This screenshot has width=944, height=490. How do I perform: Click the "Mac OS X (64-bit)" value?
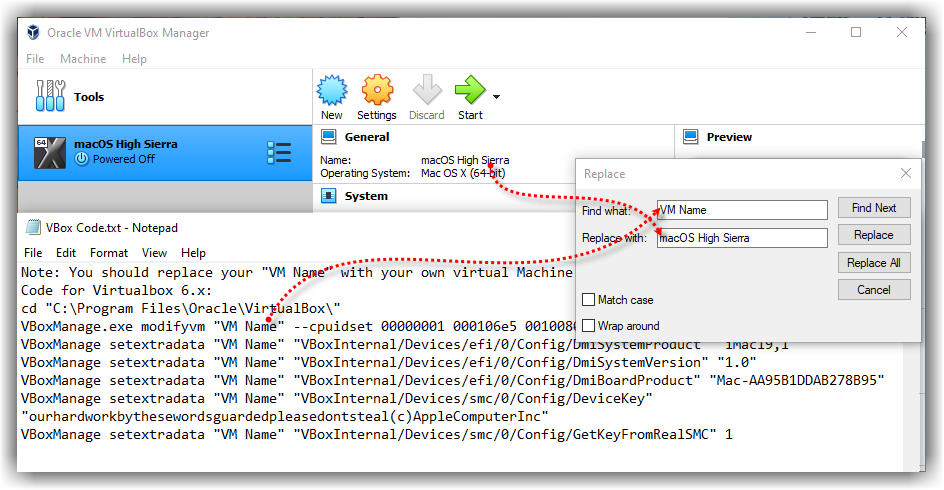tap(463, 173)
